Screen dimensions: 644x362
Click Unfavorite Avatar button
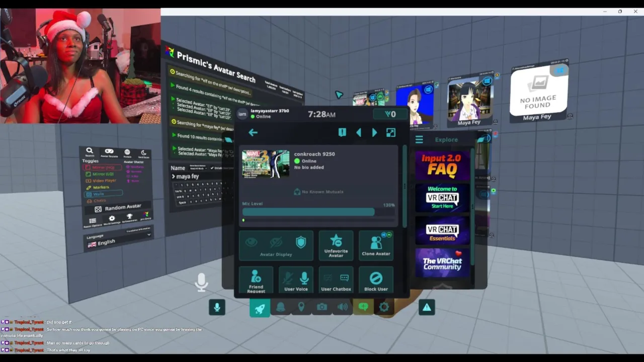tap(336, 246)
